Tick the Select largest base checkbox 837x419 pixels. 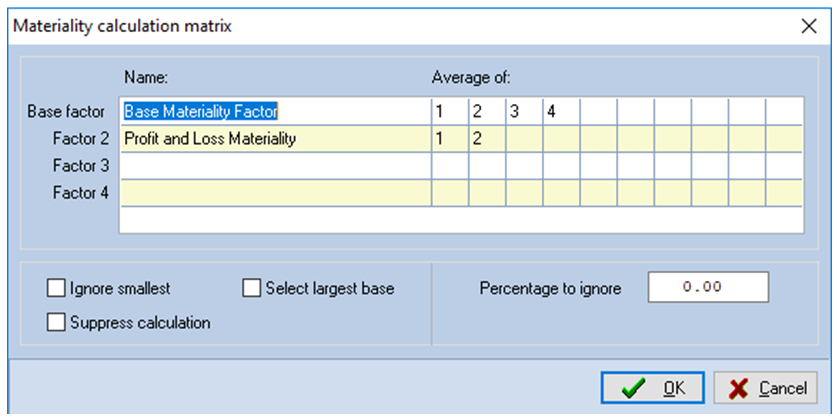tap(251, 288)
